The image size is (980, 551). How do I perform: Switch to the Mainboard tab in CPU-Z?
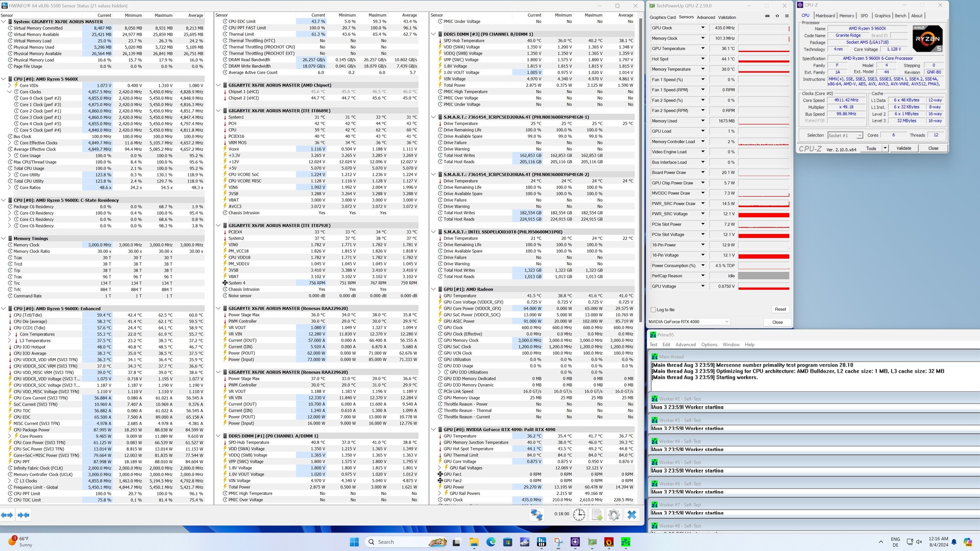pos(825,16)
